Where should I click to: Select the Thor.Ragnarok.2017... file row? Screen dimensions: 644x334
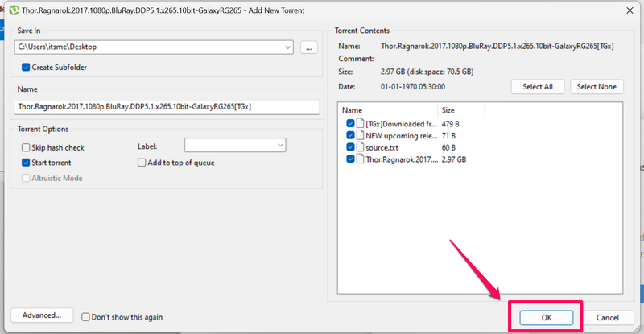coord(412,159)
